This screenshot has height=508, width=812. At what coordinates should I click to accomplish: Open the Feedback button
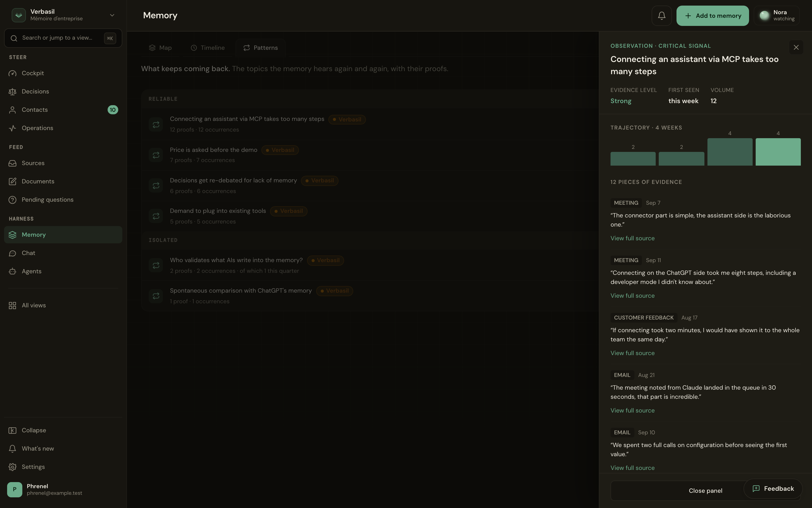coord(773,488)
